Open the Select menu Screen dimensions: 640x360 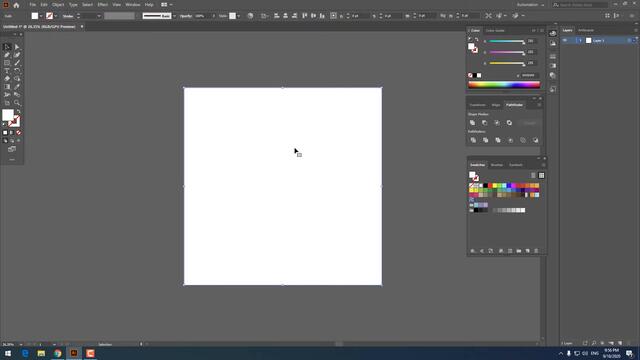coord(87,4)
